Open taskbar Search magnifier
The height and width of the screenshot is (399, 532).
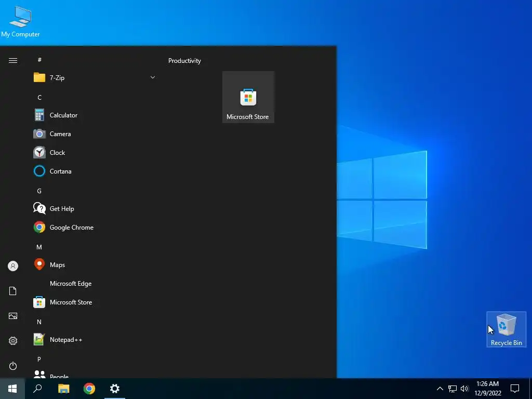[37, 389]
